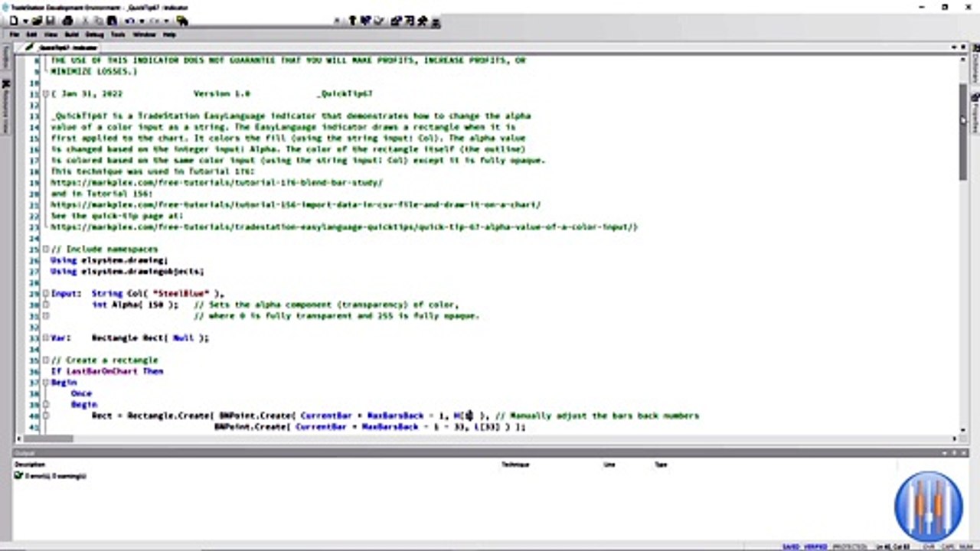
Task: Click the Once keyword on line 38
Action: (x=81, y=393)
